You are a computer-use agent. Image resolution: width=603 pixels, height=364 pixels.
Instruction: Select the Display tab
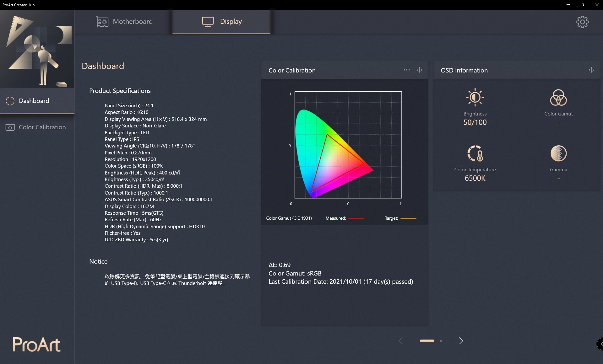pyautogui.click(x=221, y=21)
